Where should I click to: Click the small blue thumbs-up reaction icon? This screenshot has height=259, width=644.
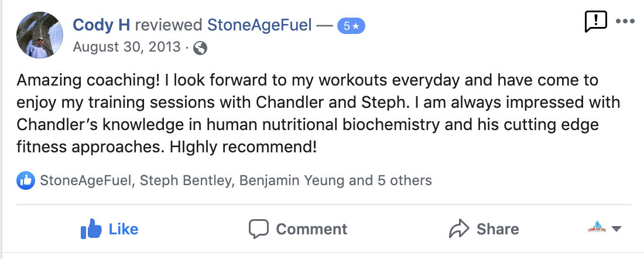[26, 180]
